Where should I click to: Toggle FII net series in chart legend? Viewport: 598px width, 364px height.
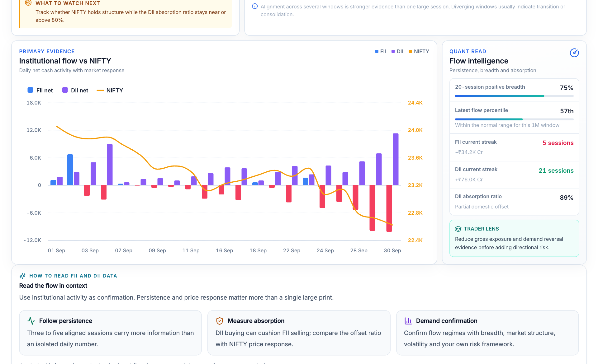(x=40, y=90)
